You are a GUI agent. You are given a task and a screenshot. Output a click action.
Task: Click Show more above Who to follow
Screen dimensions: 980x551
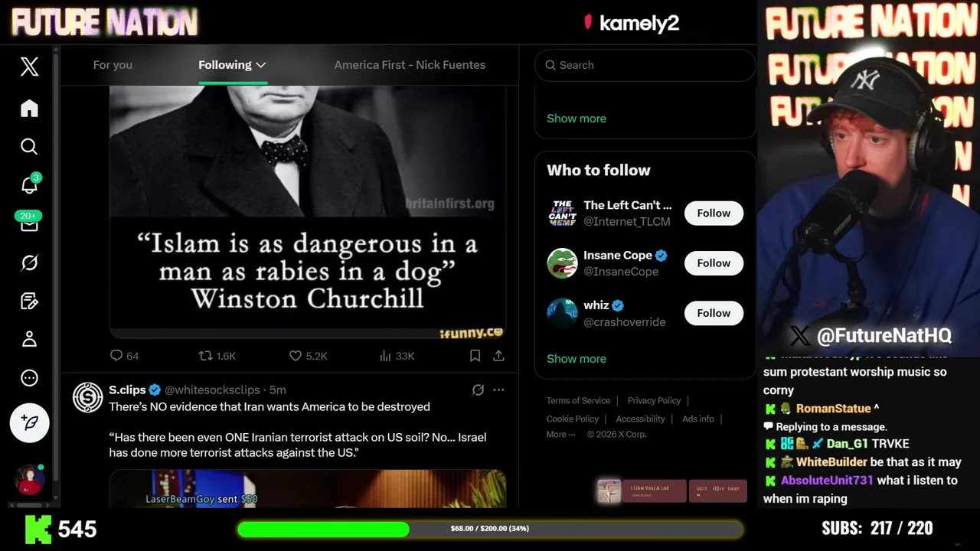point(577,119)
